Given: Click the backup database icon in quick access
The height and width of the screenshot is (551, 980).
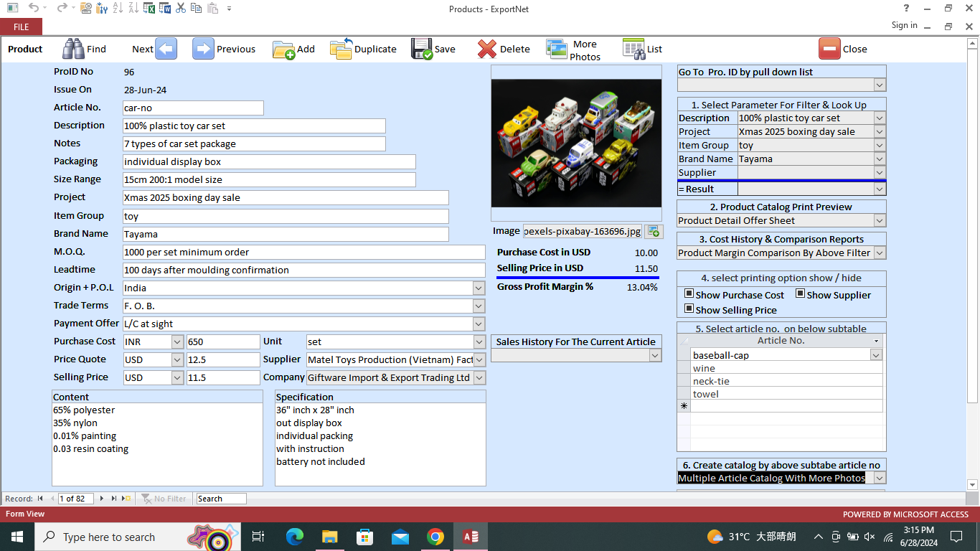Looking at the screenshot, I should 85,9.
